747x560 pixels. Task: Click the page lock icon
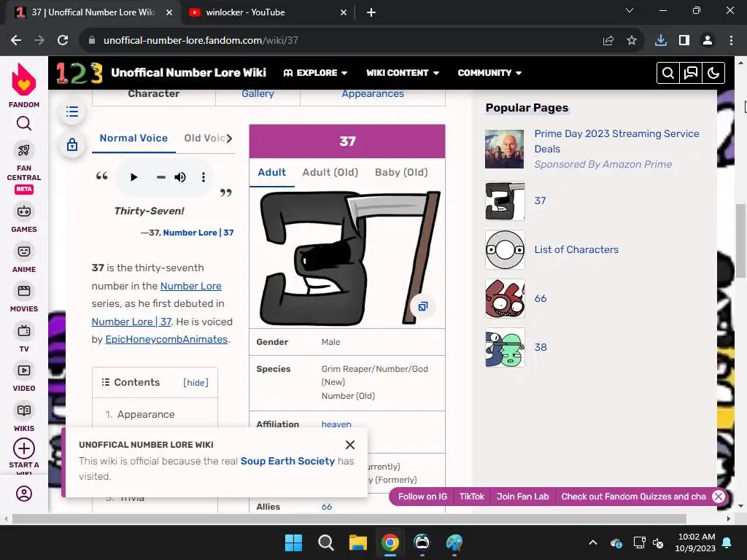72,144
